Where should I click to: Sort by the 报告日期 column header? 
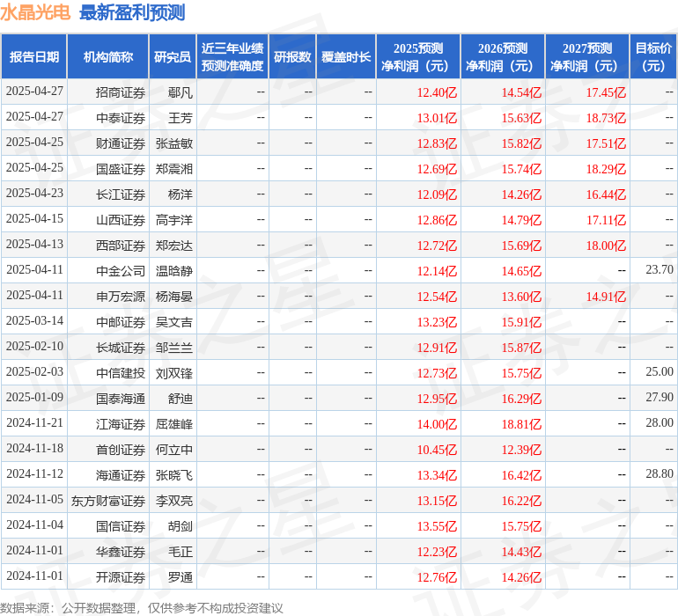pyautogui.click(x=34, y=57)
